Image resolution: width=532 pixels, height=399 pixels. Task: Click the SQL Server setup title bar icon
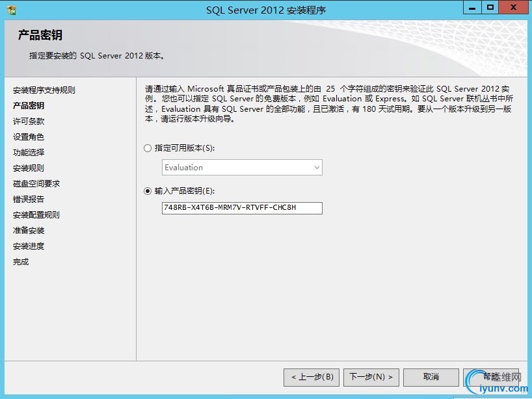11,10
